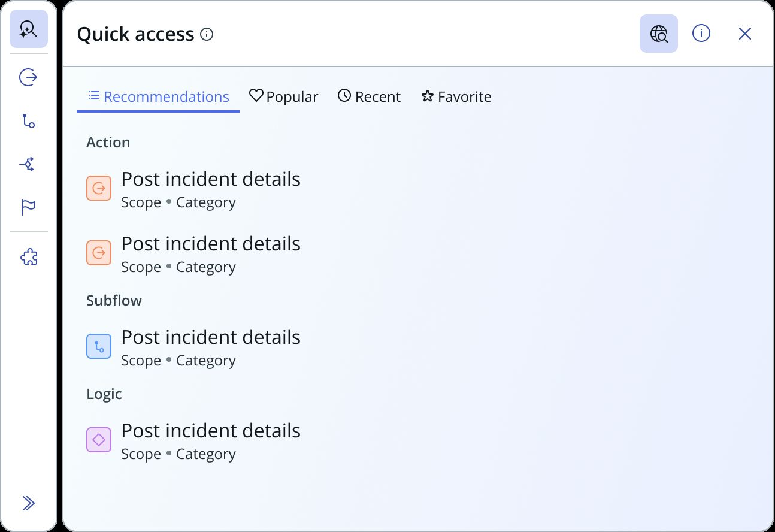The width and height of the screenshot is (775, 532).
Task: Click the purple Logic diamond icon
Action: pos(99,440)
